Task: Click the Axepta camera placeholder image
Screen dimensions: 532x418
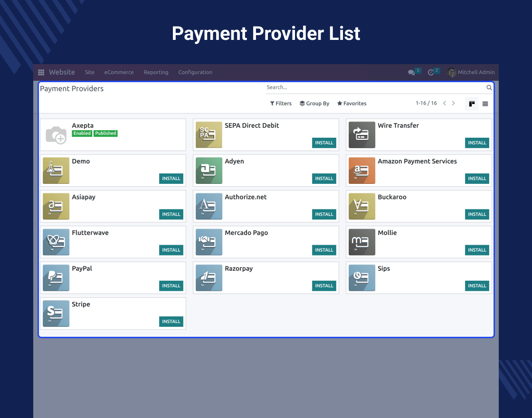Action: (x=56, y=135)
